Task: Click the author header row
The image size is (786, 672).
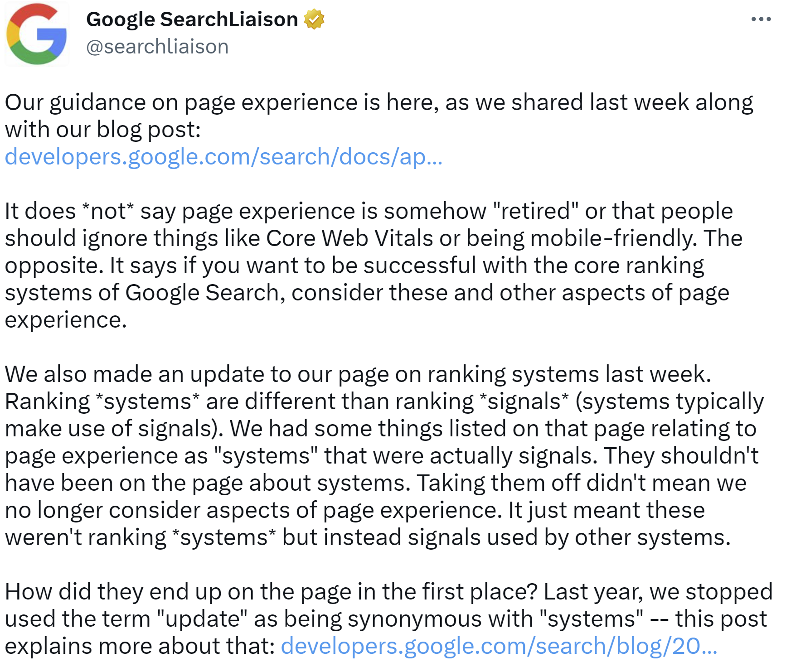Action: tap(190, 32)
